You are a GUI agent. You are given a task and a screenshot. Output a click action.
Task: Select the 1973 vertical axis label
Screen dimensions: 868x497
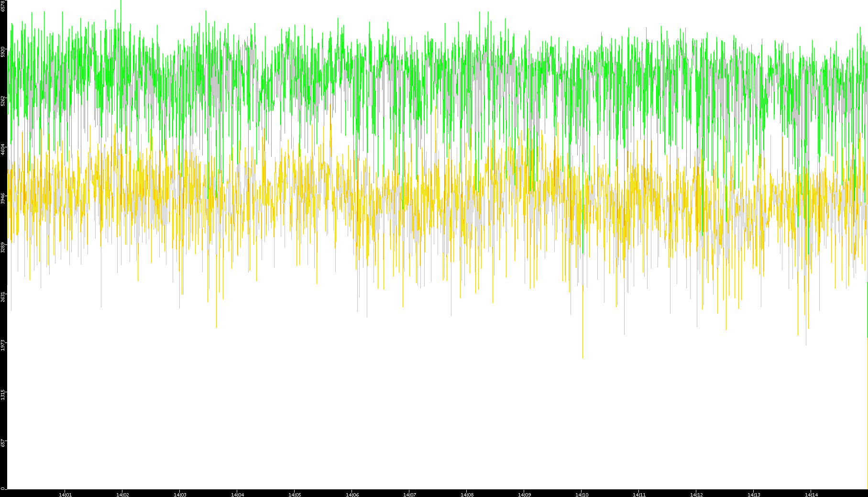tap(3, 345)
